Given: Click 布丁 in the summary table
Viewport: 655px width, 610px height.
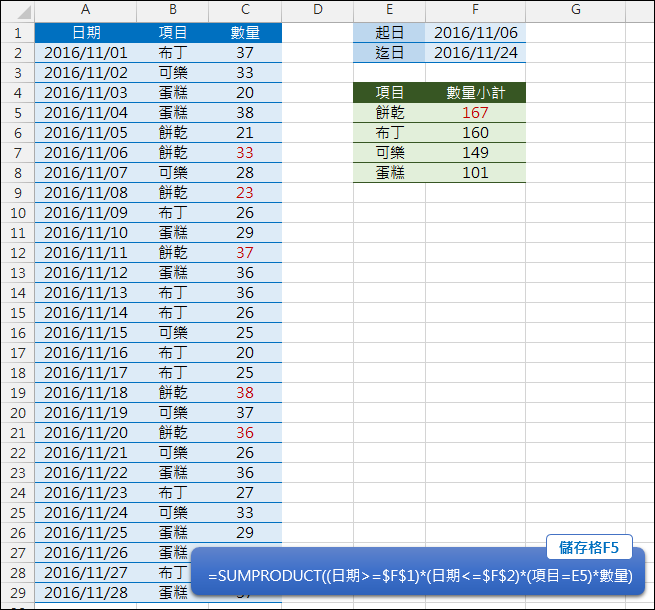Looking at the screenshot, I should [x=389, y=133].
